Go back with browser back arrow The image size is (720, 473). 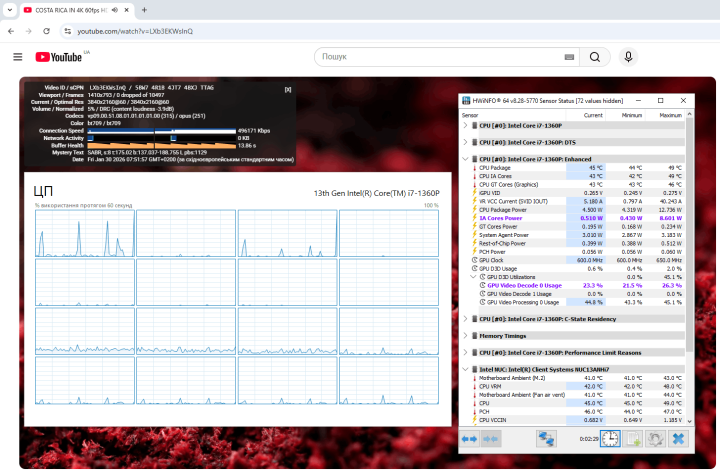[x=11, y=31]
